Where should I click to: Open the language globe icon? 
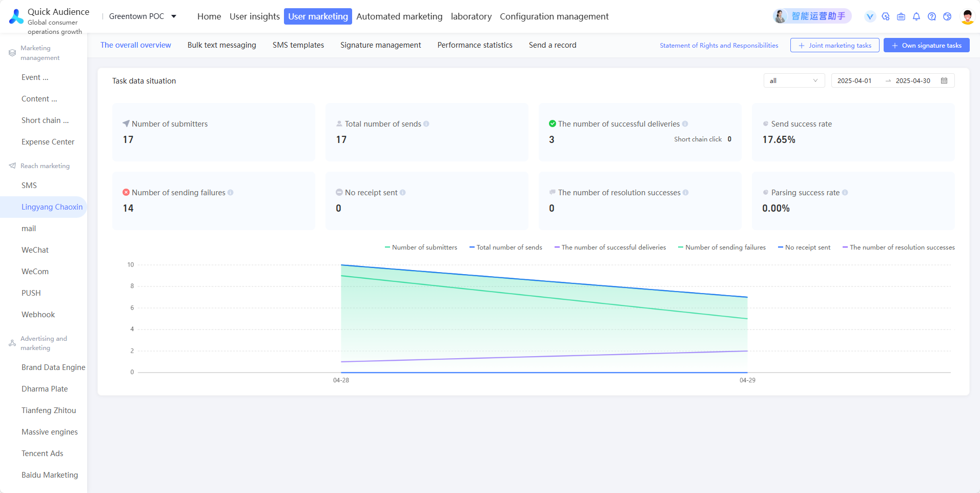pos(947,16)
